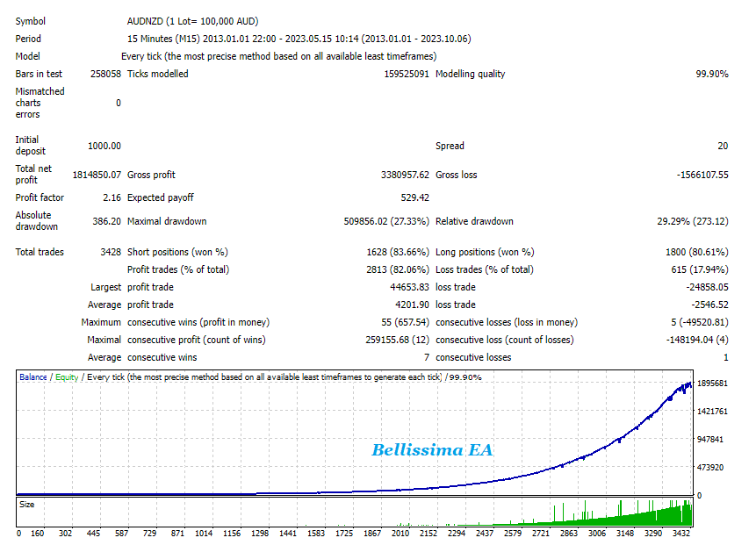Click the Relative drawdown percentage
This screenshot has width=756, height=545.
point(692,222)
